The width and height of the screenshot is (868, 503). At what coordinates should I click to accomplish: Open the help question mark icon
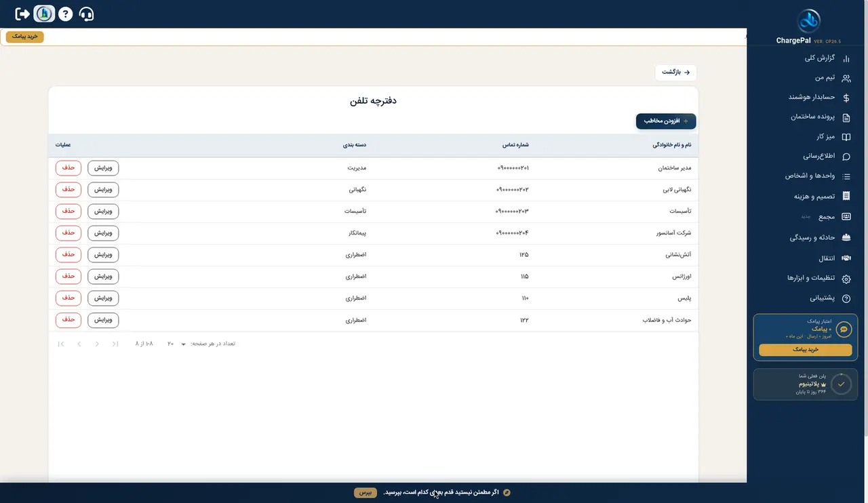click(x=65, y=14)
